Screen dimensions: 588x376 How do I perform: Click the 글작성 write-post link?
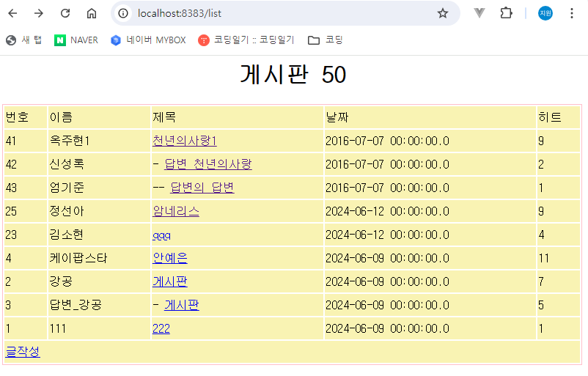23,352
